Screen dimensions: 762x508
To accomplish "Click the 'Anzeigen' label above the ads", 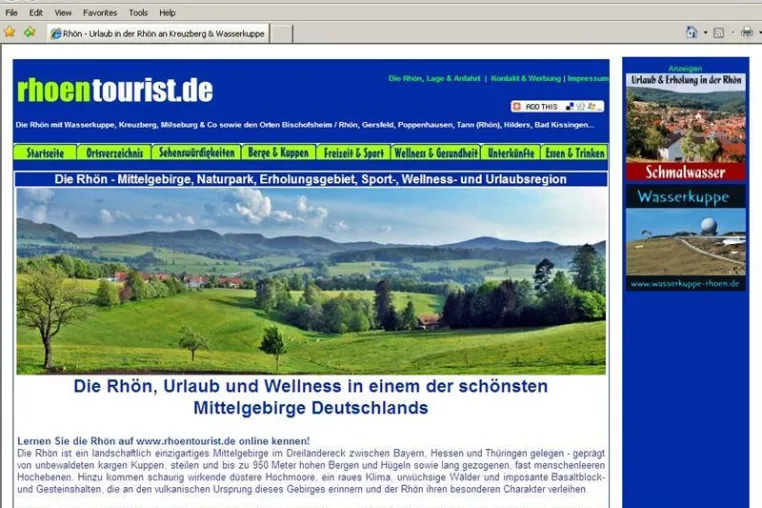I will click(685, 69).
